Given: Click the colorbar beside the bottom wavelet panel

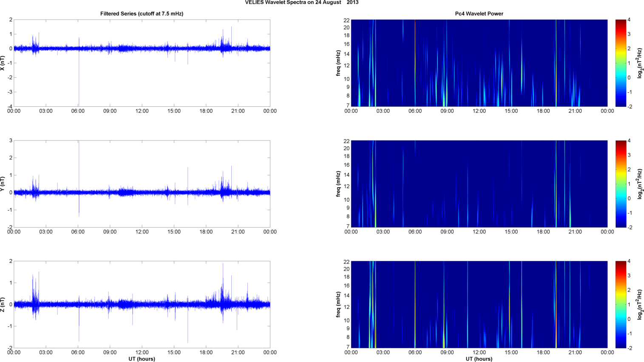Looking at the screenshot, I should coord(621,305).
